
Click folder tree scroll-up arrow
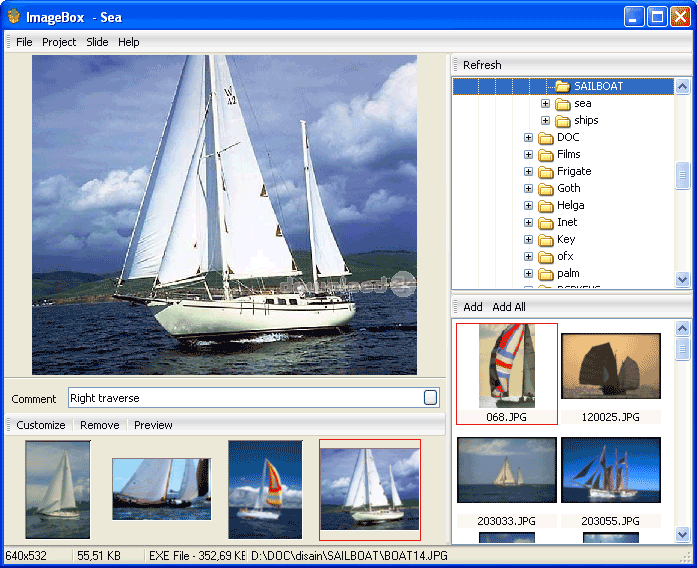(x=682, y=86)
